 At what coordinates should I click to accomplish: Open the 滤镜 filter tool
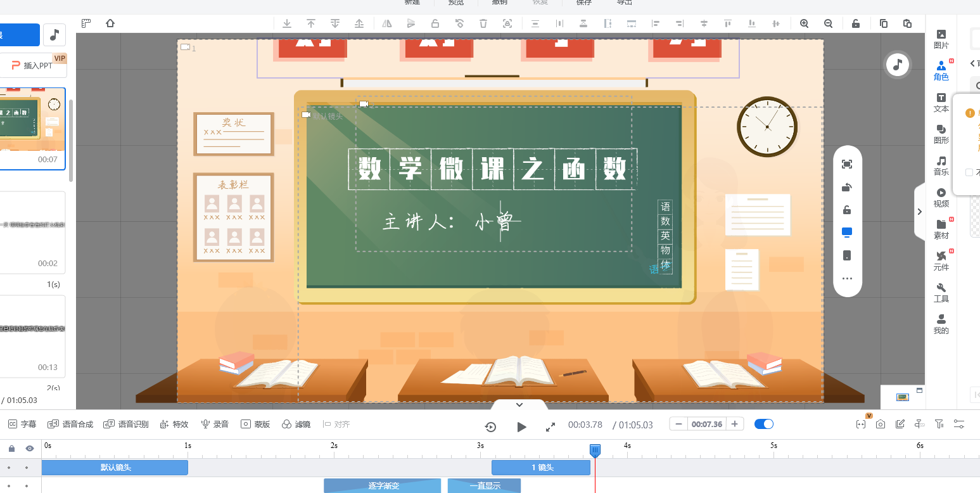(296, 424)
